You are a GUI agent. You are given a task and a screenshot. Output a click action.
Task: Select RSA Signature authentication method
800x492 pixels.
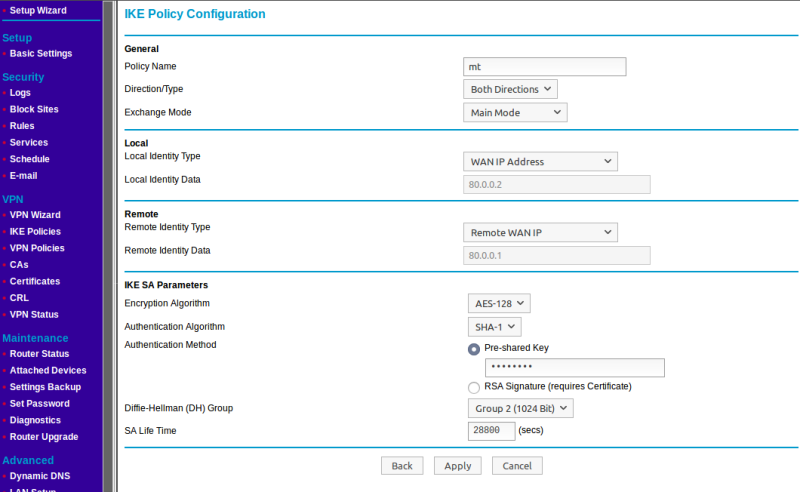[474, 387]
